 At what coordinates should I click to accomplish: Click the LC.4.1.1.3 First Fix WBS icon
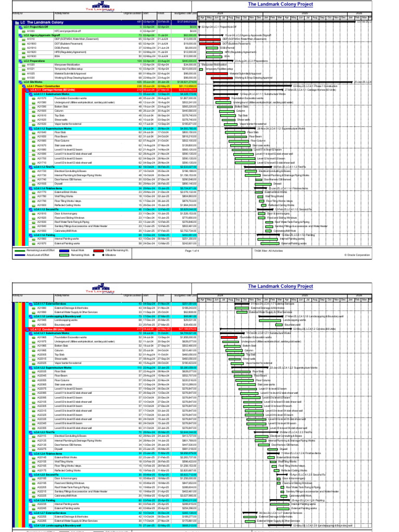(x=31, y=167)
